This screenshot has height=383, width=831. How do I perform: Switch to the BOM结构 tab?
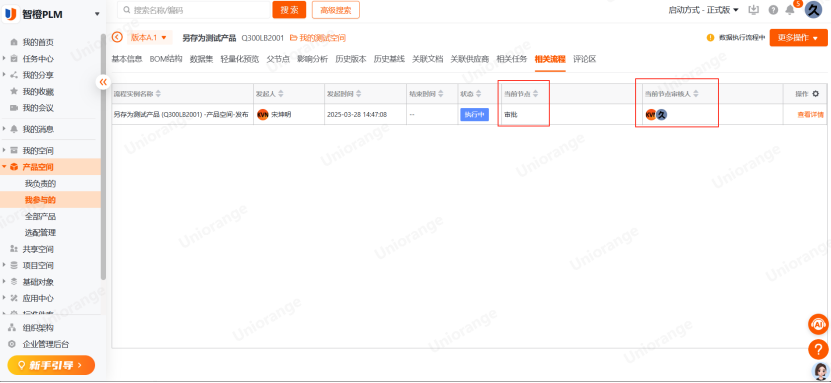coord(166,59)
